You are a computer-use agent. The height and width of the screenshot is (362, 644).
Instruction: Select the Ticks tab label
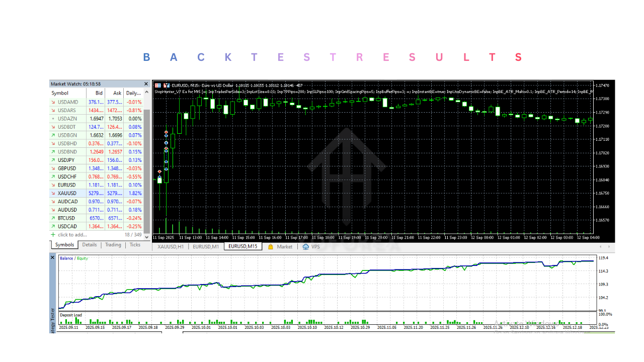point(134,245)
